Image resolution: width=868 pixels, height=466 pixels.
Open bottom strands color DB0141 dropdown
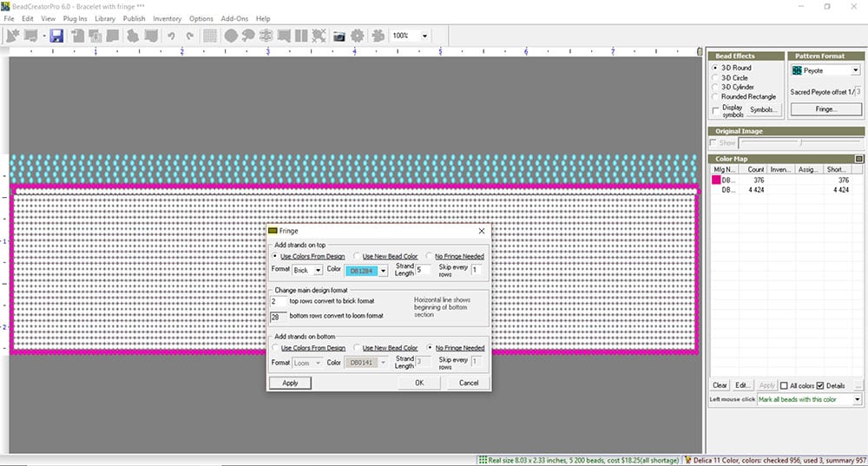click(x=383, y=363)
